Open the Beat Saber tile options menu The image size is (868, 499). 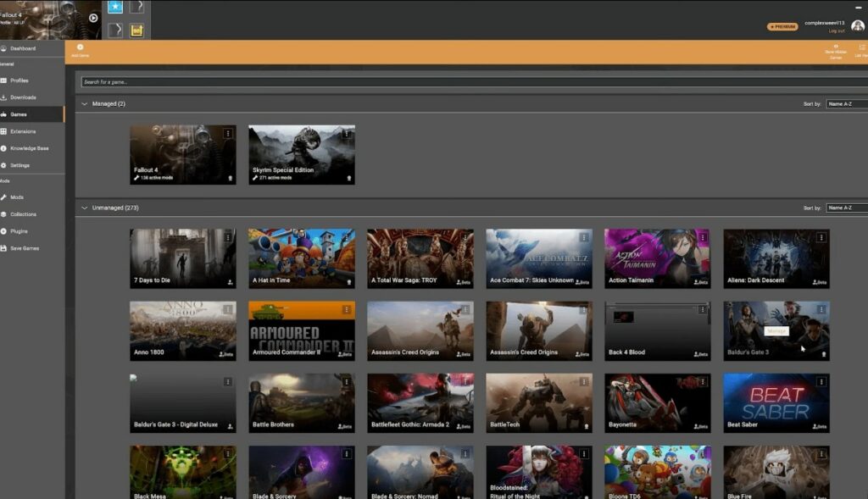(821, 382)
